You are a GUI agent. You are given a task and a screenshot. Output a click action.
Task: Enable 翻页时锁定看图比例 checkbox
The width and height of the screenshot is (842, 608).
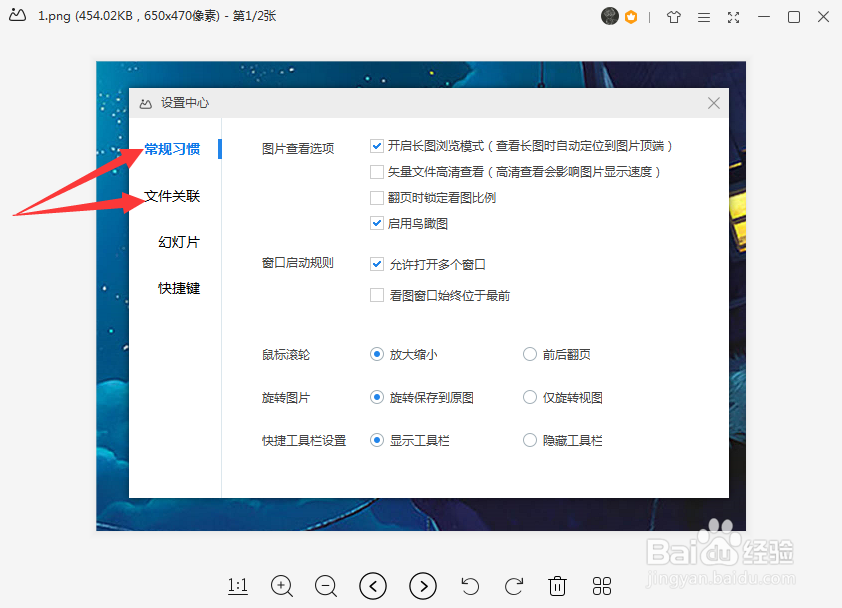pyautogui.click(x=377, y=198)
